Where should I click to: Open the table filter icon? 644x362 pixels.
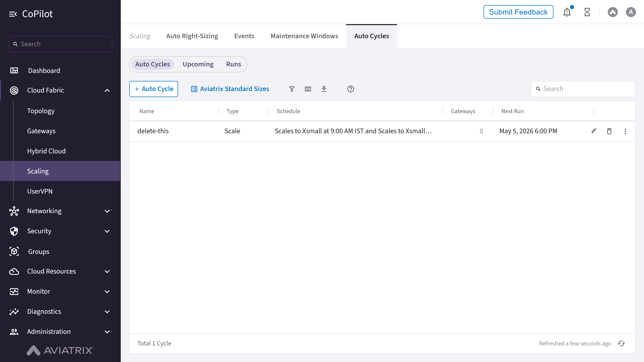292,89
